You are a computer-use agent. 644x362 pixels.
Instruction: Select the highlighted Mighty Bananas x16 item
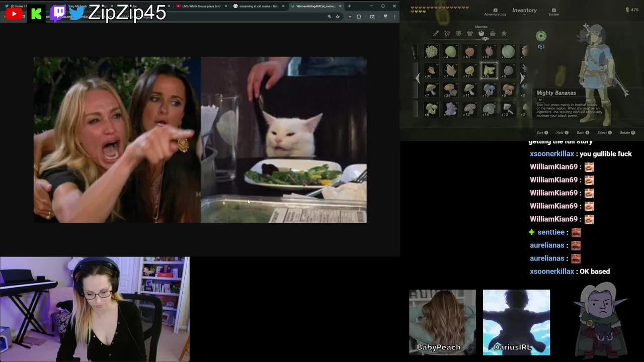pos(489,70)
